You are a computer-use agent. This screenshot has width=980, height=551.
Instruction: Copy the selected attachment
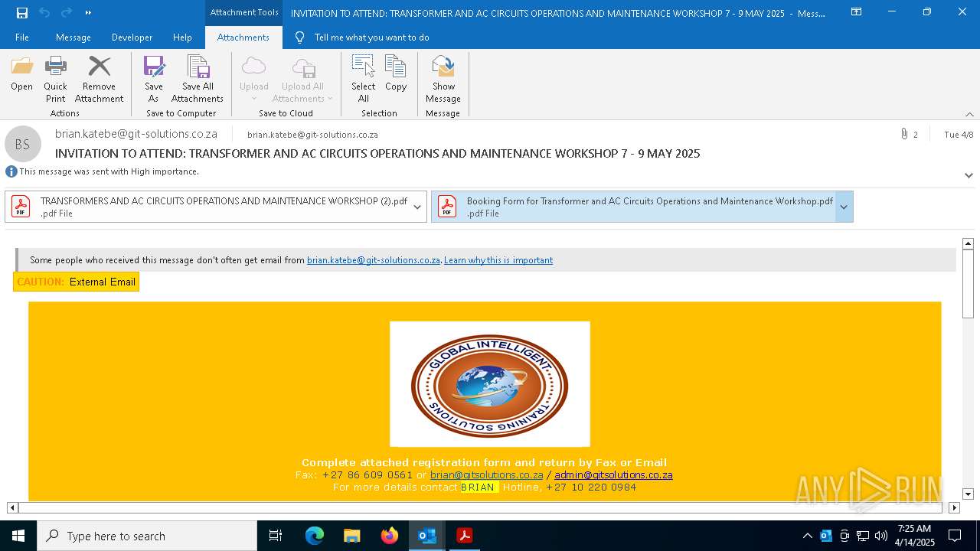click(396, 74)
